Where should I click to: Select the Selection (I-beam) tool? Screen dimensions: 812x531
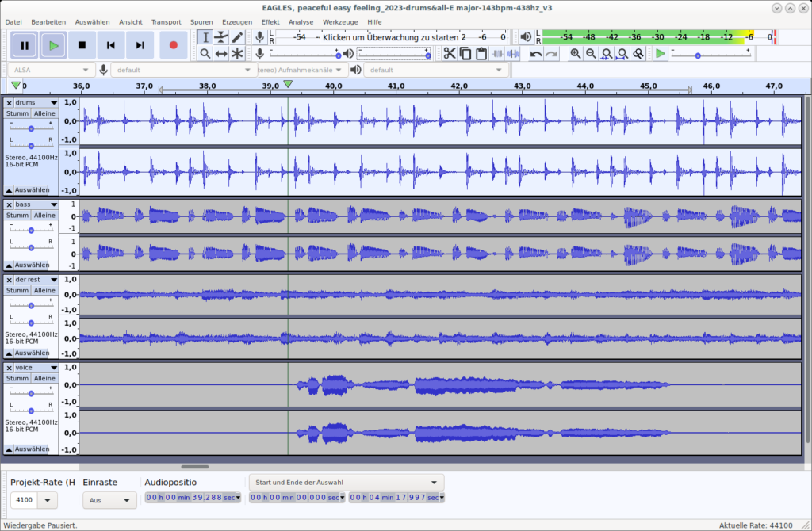pyautogui.click(x=205, y=37)
